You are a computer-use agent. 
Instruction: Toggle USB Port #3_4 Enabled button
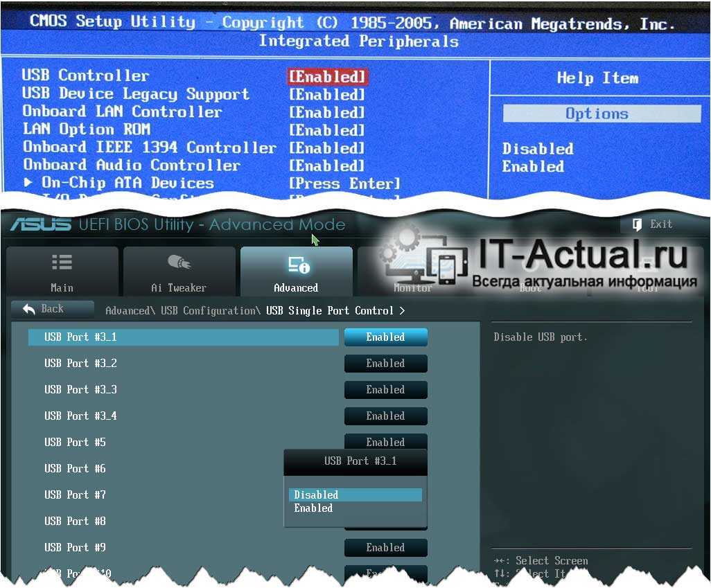point(386,416)
